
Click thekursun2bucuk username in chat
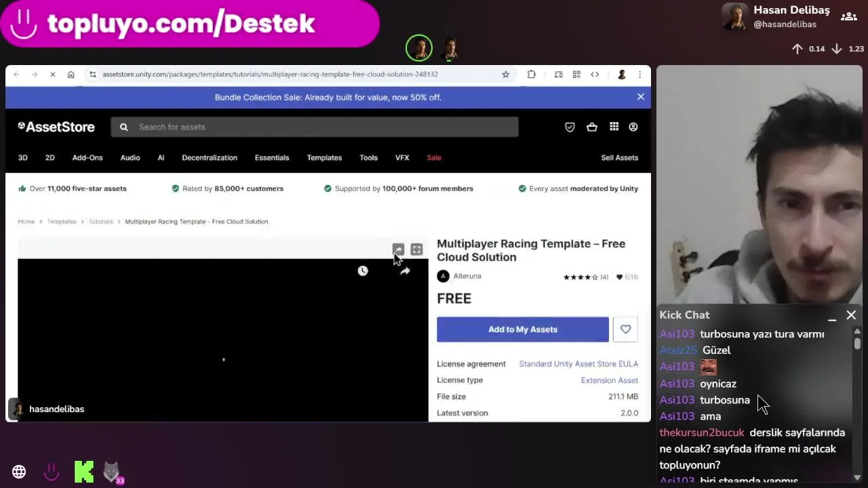tap(702, 432)
